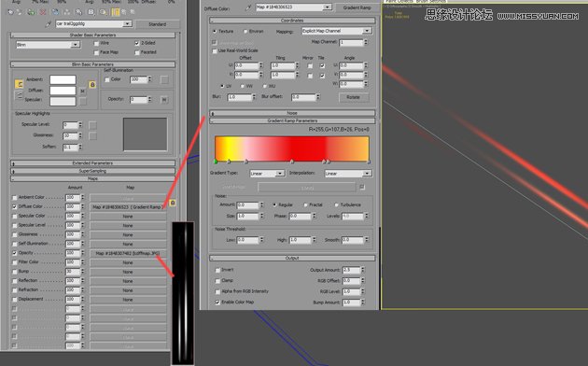Enable the Wire checkbox

pos(96,44)
